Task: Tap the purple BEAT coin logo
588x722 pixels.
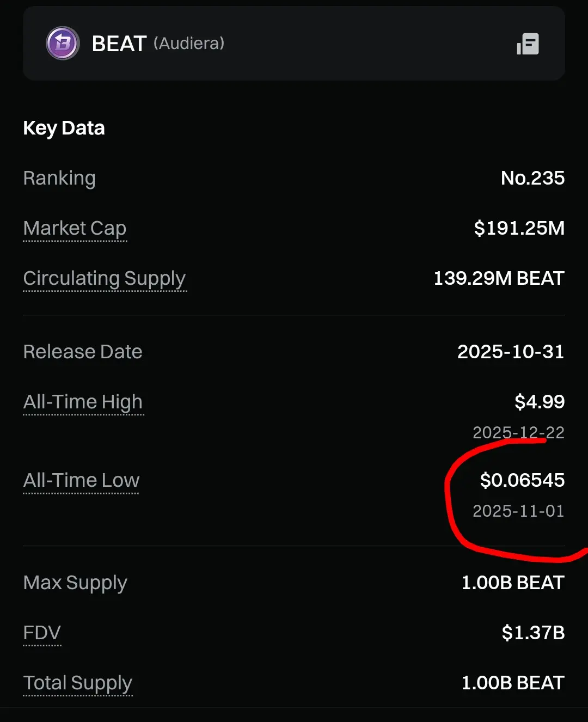Action: pyautogui.click(x=63, y=44)
